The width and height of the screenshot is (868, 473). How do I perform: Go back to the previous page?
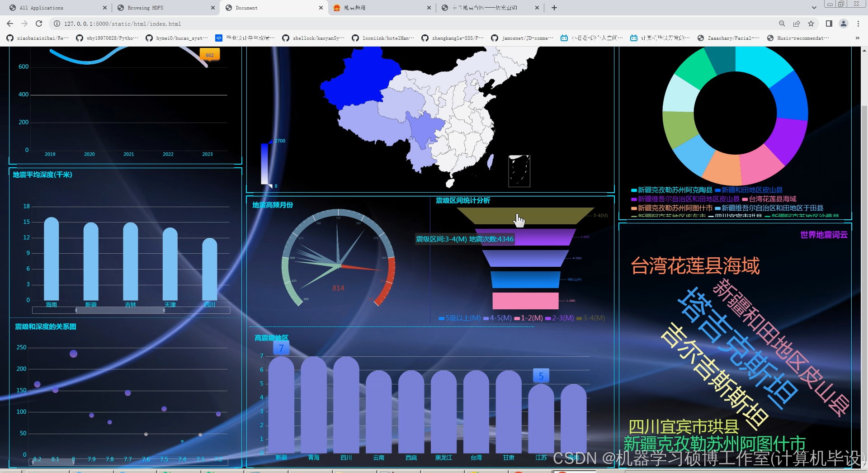click(x=10, y=24)
